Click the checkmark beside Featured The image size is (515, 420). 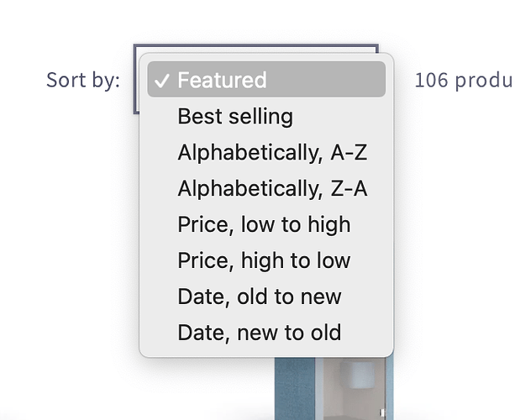pos(162,81)
